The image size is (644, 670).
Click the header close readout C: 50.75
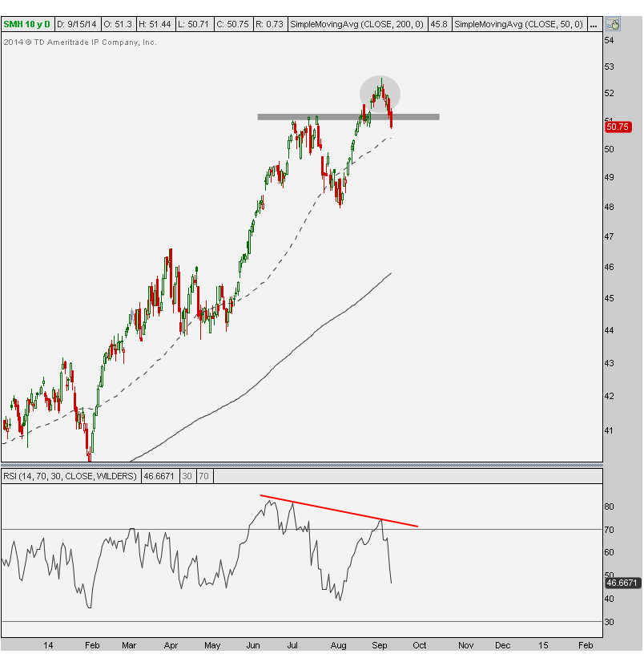coord(233,24)
